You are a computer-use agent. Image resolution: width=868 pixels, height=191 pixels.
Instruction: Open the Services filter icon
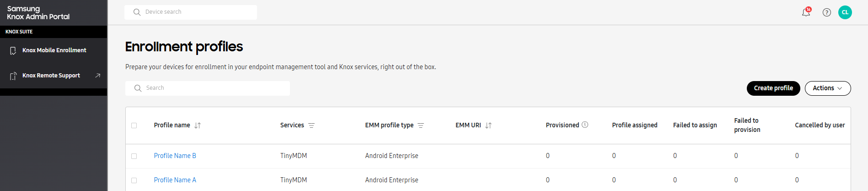click(311, 126)
